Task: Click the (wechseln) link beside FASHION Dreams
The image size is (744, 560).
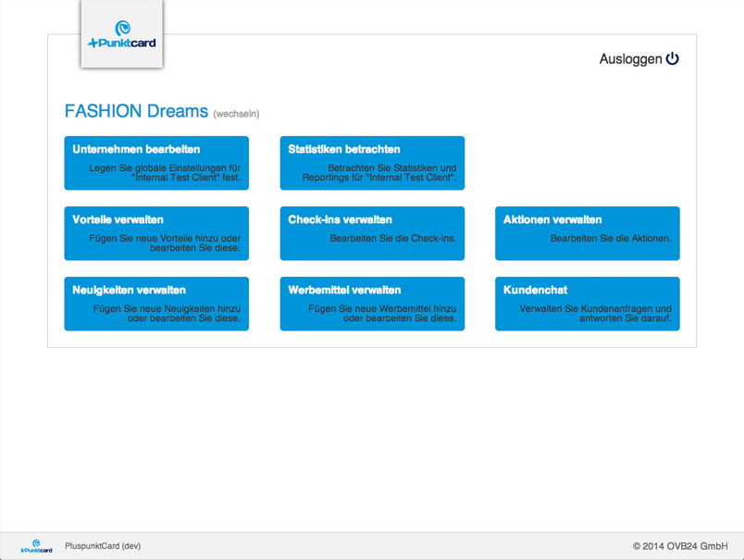Action: tap(236, 114)
